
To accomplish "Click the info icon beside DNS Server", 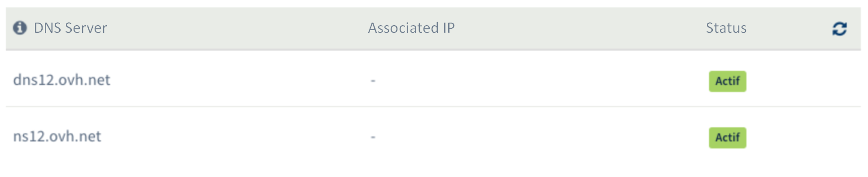I will pyautogui.click(x=20, y=28).
